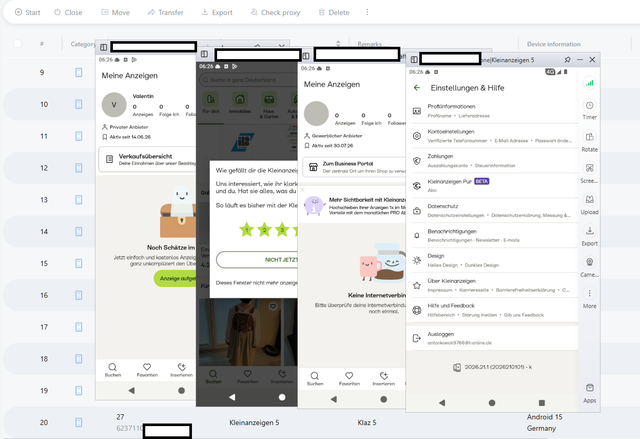Tap Inserieren tab in third phone window
Image resolution: width=640 pixels, height=439 pixels.
pos(384,379)
